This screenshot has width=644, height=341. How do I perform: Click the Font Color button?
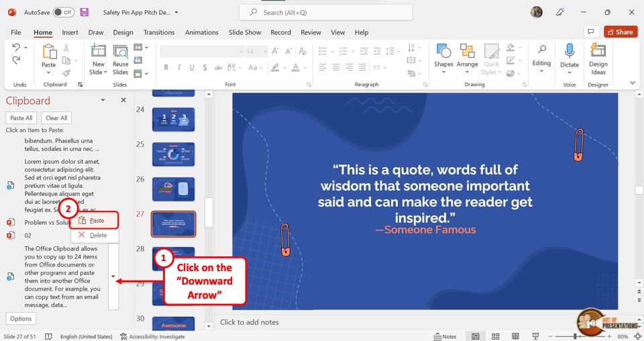(296, 67)
